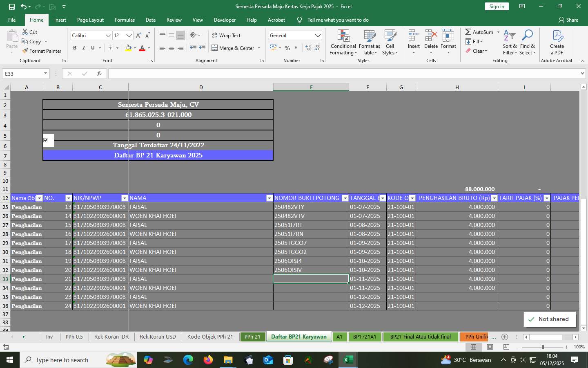The image size is (588, 368).
Task: Open the font name Calibri dropdown
Action: [108, 35]
